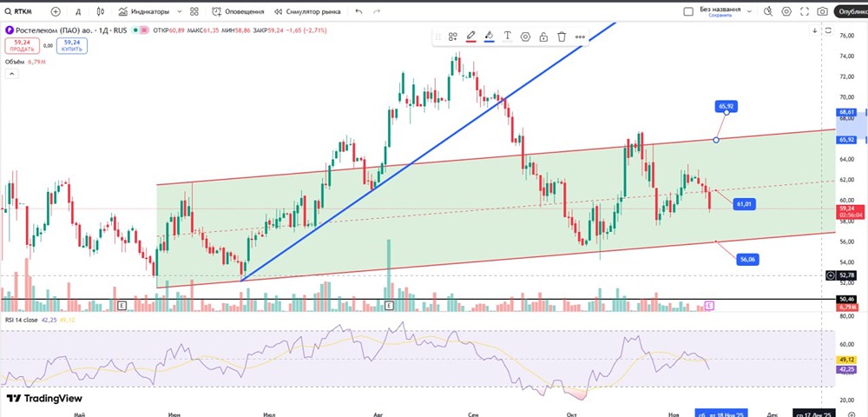Add a symbol to compare via the plus icon
This screenshot has width=868, height=417.
(56, 11)
